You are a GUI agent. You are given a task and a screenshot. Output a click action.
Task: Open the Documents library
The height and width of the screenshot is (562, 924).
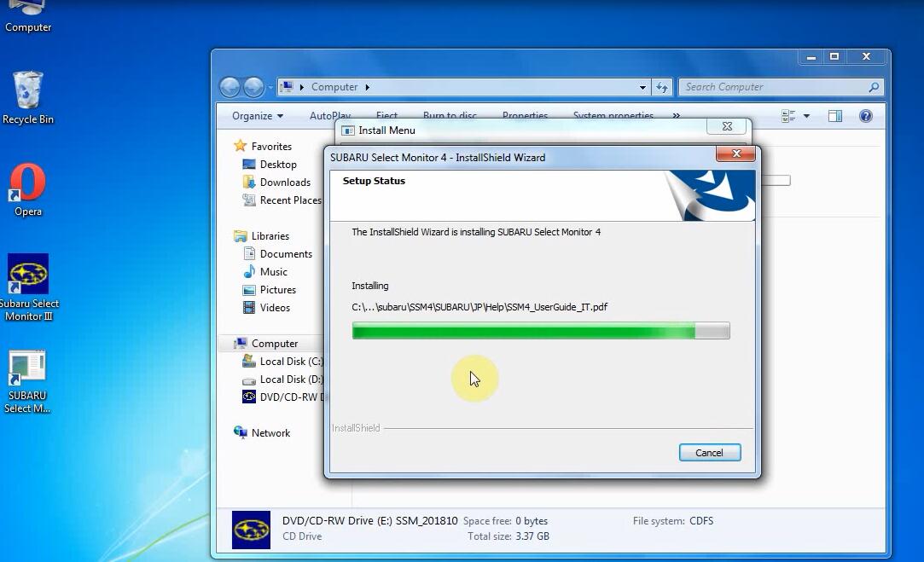pos(286,254)
